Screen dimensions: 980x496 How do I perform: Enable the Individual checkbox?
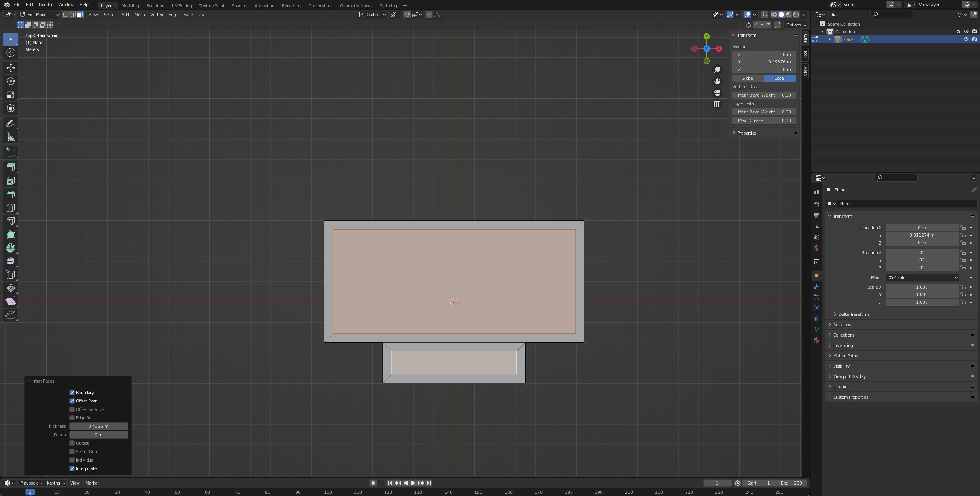[x=72, y=460]
